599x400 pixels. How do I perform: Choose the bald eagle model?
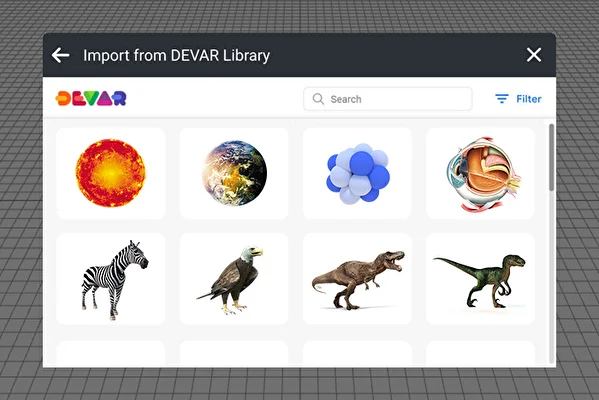click(234, 279)
